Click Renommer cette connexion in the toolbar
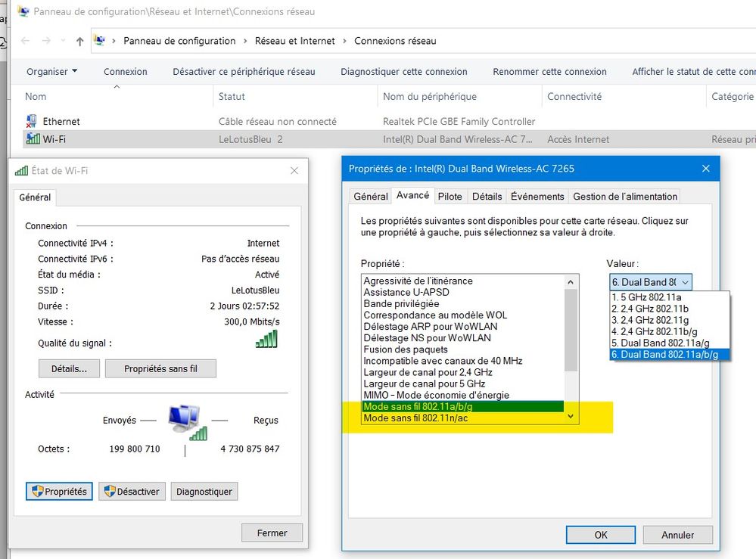The width and height of the screenshot is (756, 559). (549, 71)
